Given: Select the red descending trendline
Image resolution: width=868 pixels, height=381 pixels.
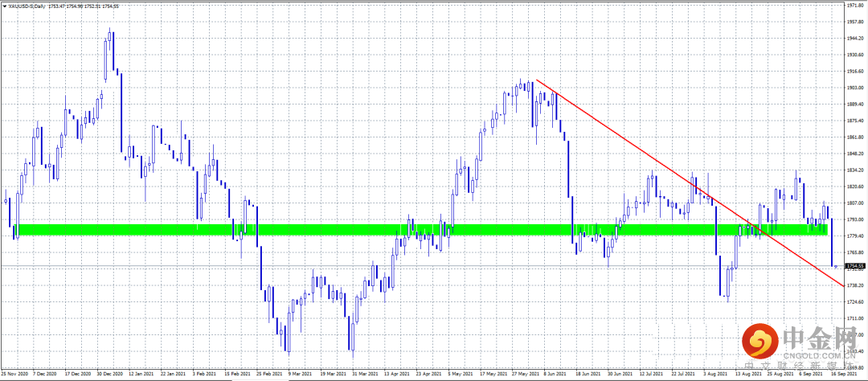Looking at the screenshot, I should click(x=690, y=182).
